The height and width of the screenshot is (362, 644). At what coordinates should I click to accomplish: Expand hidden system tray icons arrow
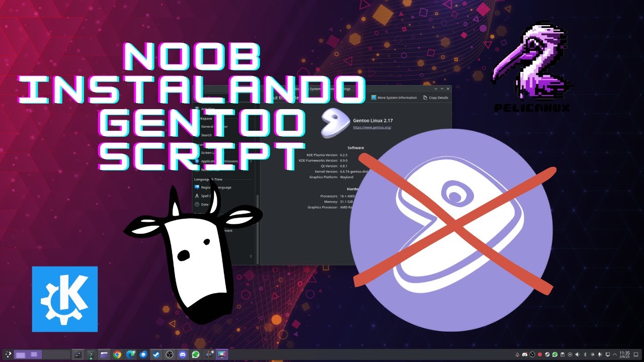point(615,354)
